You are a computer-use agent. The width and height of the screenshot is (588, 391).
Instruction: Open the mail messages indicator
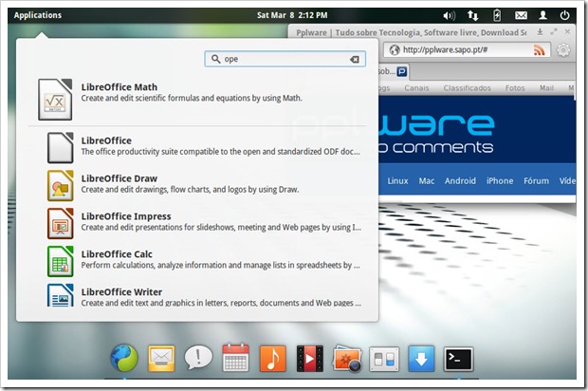pyautogui.click(x=521, y=15)
